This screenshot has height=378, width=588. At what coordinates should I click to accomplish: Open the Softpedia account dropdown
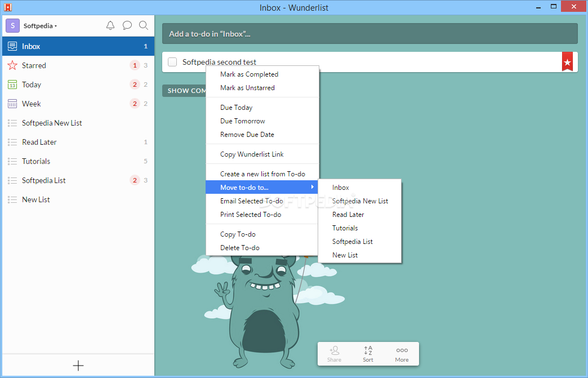(x=40, y=26)
